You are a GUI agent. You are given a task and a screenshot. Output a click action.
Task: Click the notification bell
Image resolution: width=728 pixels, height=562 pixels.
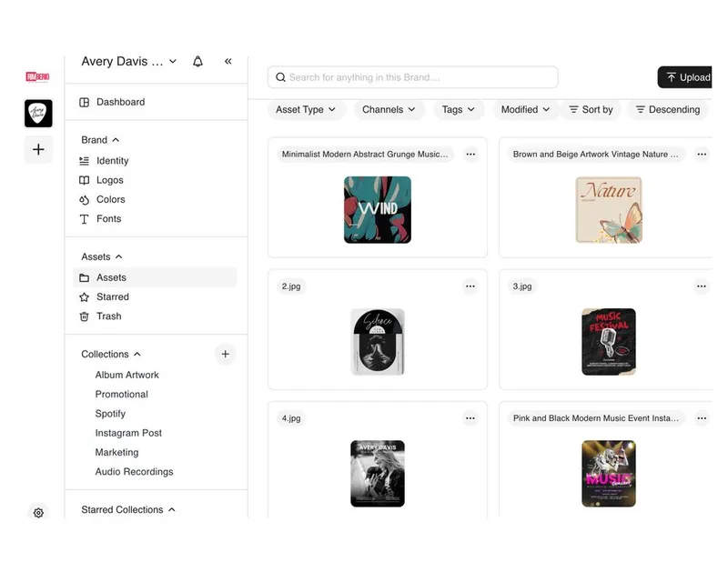tap(197, 61)
